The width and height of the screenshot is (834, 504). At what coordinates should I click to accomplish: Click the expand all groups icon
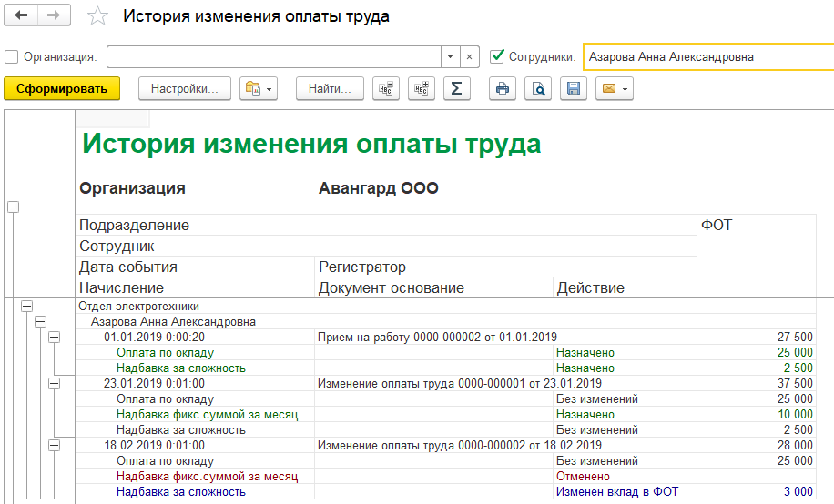click(x=422, y=88)
